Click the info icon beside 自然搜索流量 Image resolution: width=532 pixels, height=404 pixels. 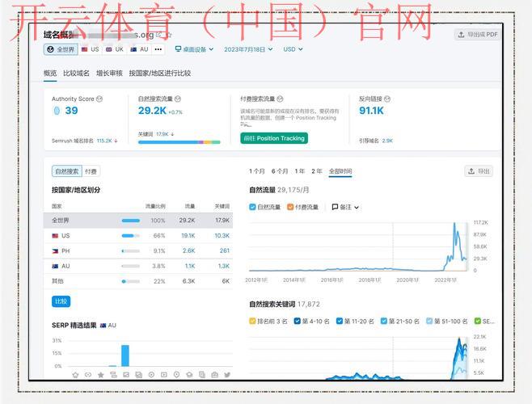click(178, 99)
